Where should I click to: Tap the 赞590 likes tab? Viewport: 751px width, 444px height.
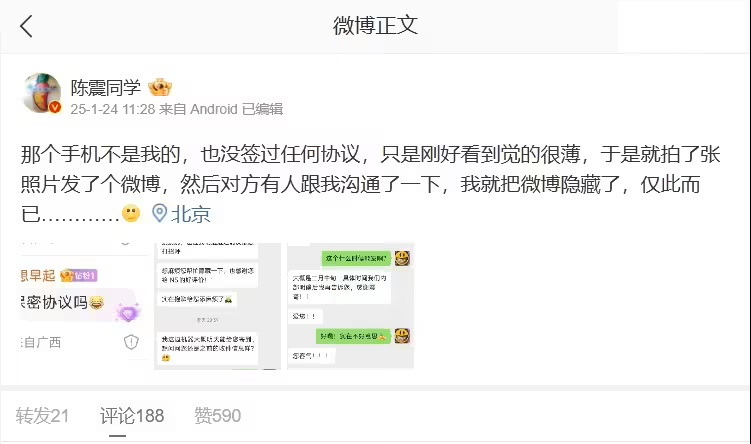(217, 416)
